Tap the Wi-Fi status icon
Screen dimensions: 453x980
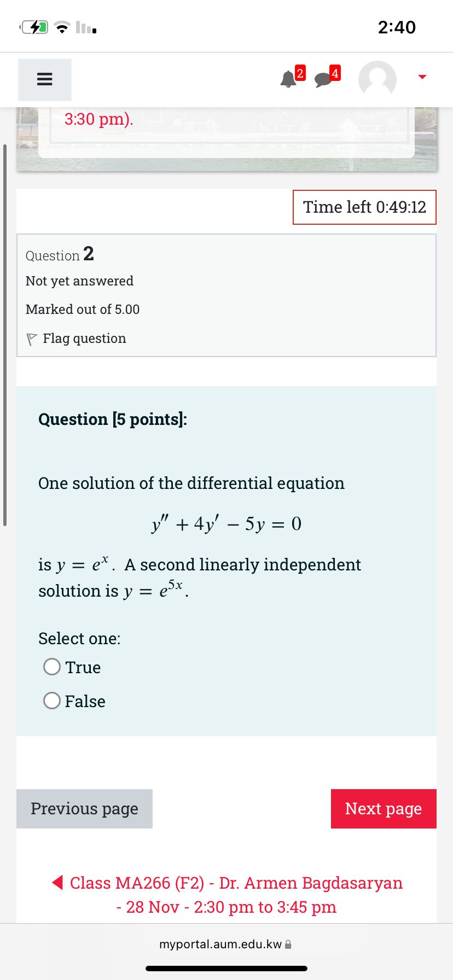tap(63, 27)
